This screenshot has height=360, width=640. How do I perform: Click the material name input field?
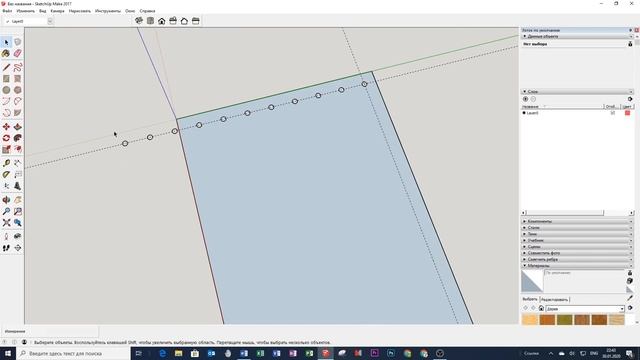tap(584, 273)
